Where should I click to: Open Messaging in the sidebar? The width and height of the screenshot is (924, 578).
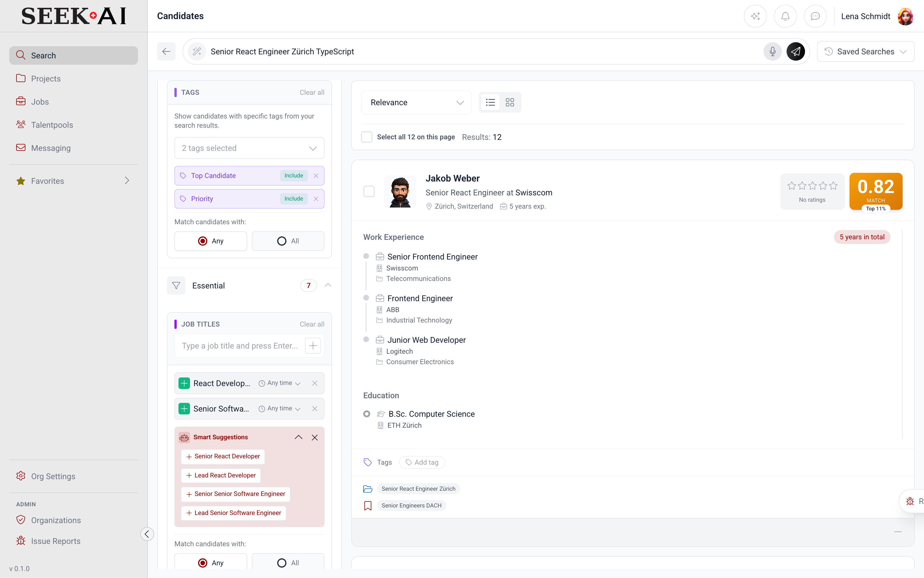(73, 148)
